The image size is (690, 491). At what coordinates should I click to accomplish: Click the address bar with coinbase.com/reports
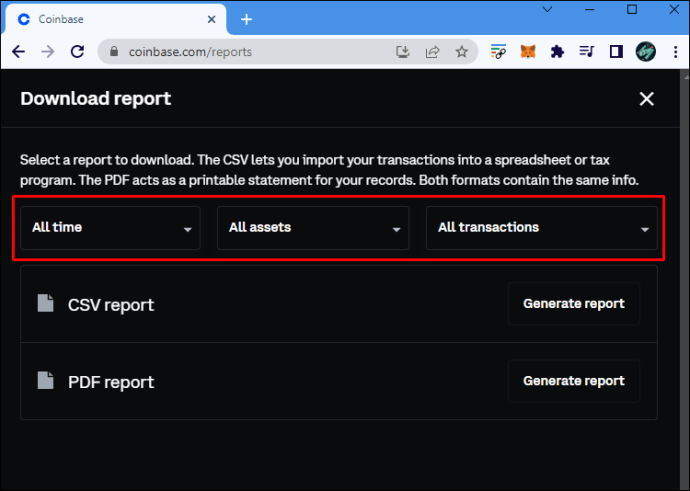click(x=288, y=52)
